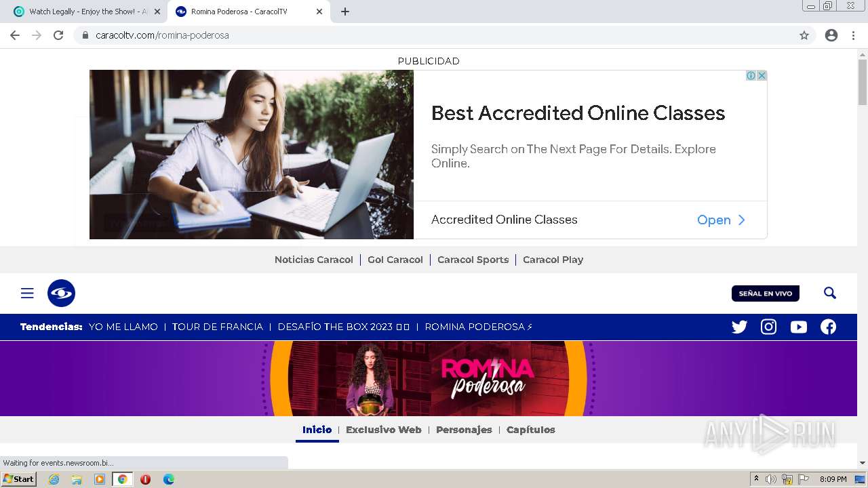Open Caracol's Instagram page
Viewport: 868px width, 488px height.
(x=768, y=327)
